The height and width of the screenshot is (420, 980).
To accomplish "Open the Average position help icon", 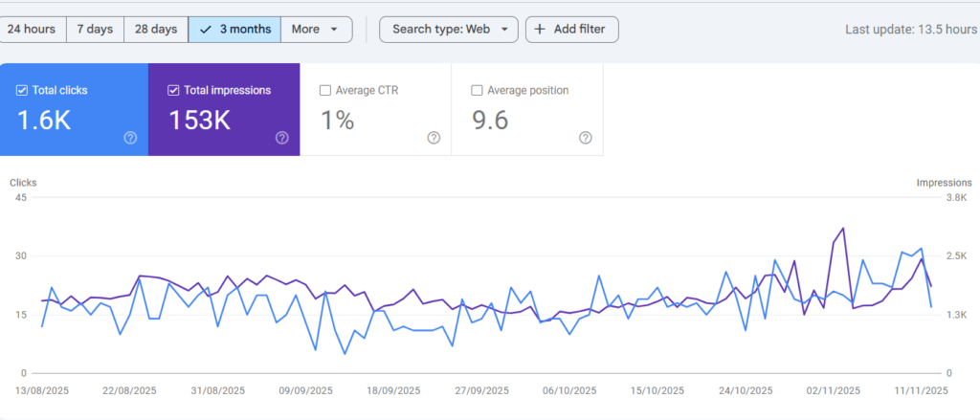I will [585, 138].
